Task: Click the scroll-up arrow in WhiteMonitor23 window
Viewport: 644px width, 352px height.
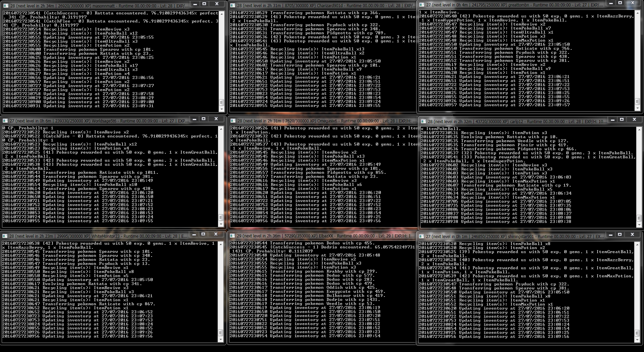Action: [221, 244]
